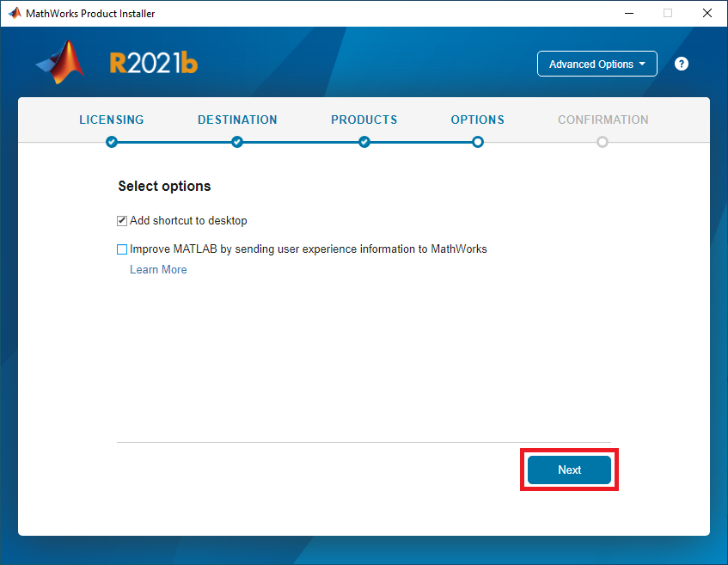Click the checkmark circle under Licensing
Image resolution: width=728 pixels, height=565 pixels.
tap(112, 142)
